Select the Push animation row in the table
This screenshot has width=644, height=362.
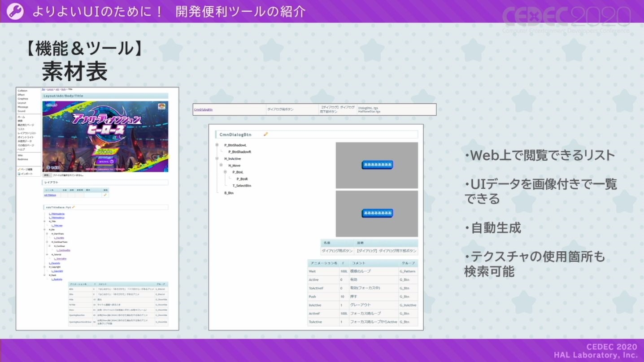pyautogui.click(x=363, y=297)
